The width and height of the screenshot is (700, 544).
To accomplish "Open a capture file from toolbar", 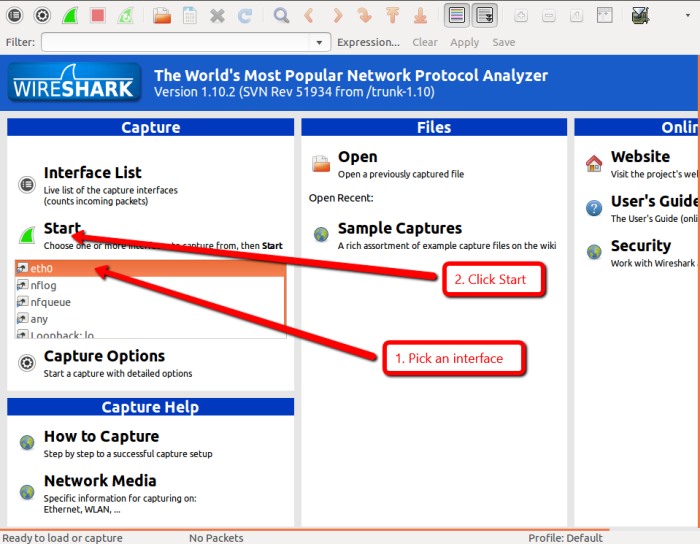I will (x=162, y=16).
